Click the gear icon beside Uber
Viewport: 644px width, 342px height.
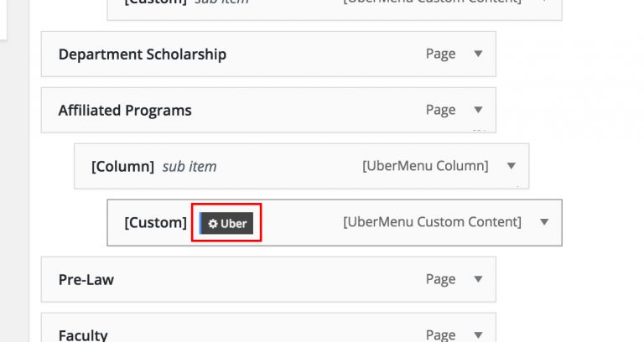pos(213,224)
